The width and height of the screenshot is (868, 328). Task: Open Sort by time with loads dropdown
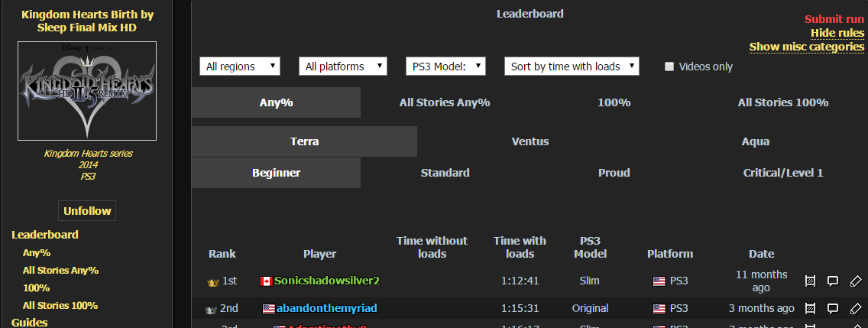tap(572, 67)
